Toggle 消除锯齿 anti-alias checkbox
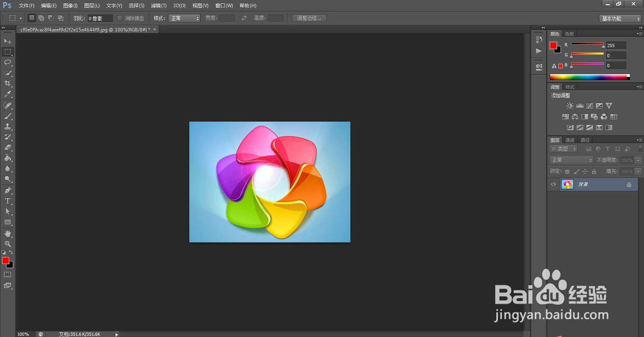The height and width of the screenshot is (337, 644). tap(120, 18)
